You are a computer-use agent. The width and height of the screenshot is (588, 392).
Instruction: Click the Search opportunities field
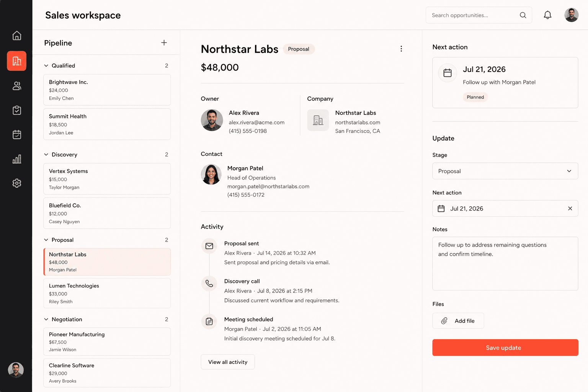[479, 15]
